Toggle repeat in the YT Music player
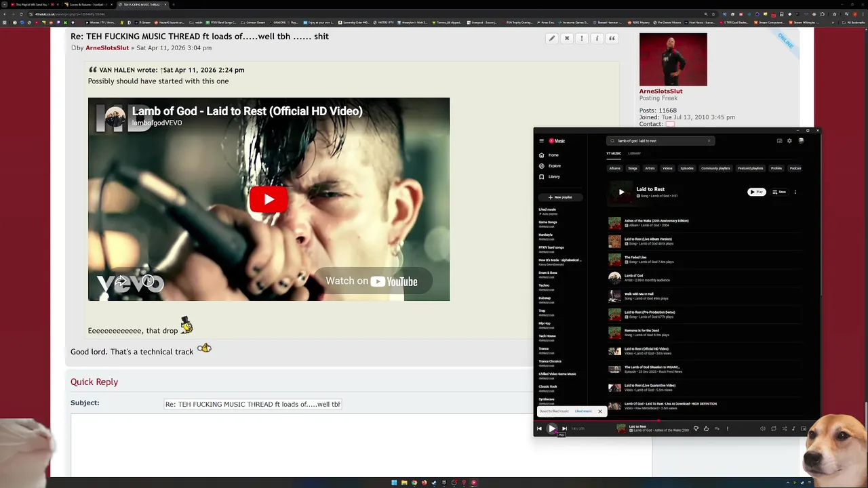The width and height of the screenshot is (868, 488). [774, 428]
